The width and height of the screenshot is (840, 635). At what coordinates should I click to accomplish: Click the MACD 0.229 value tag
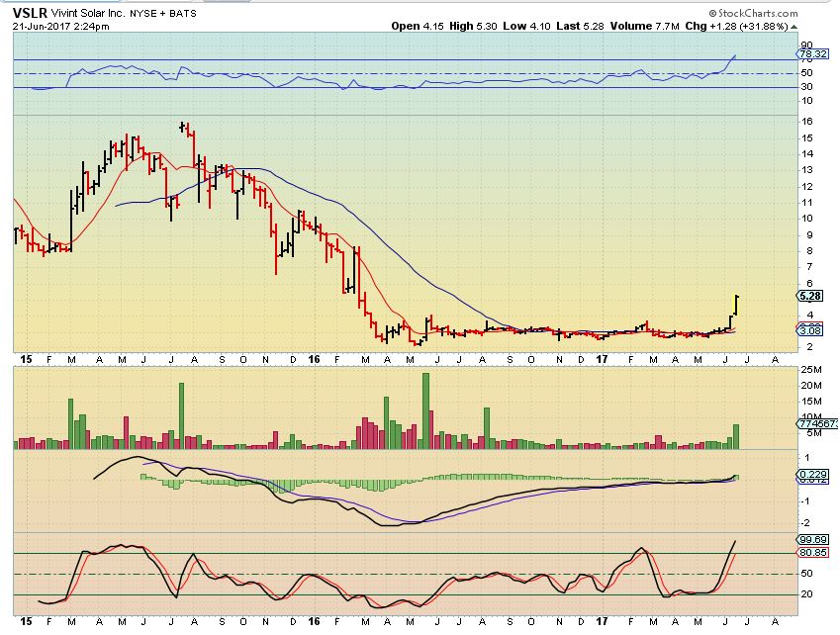[x=812, y=475]
